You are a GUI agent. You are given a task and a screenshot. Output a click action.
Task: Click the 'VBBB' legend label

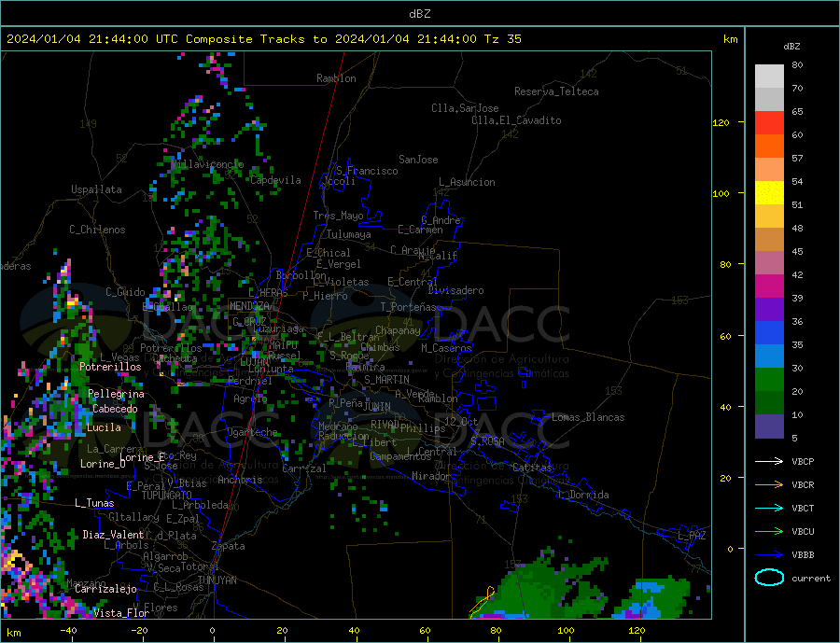[803, 554]
